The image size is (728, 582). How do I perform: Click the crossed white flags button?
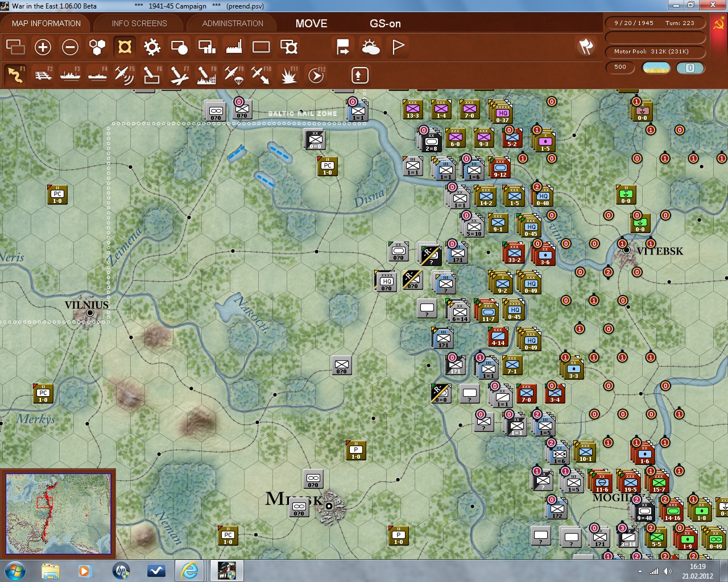click(586, 47)
